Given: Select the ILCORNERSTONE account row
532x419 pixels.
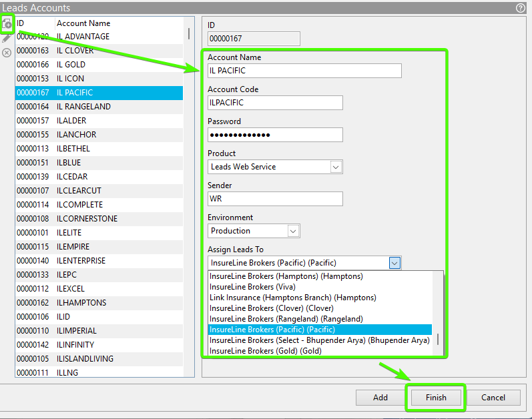Looking at the screenshot, I should 99,219.
